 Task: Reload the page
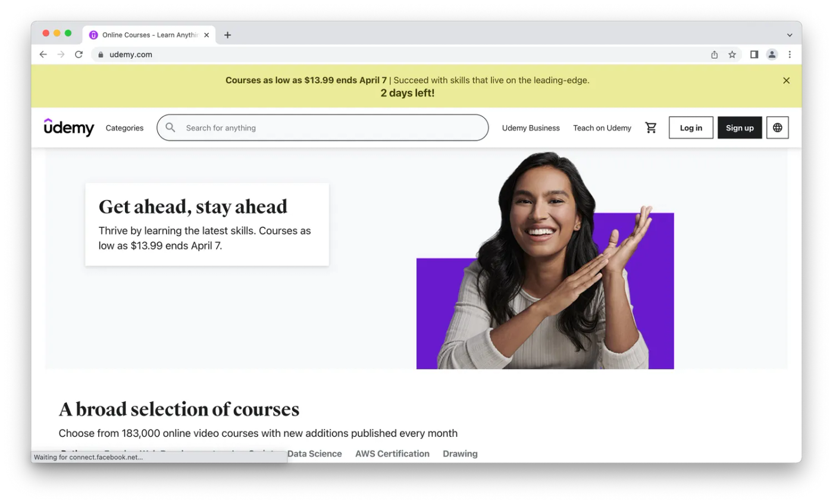79,54
